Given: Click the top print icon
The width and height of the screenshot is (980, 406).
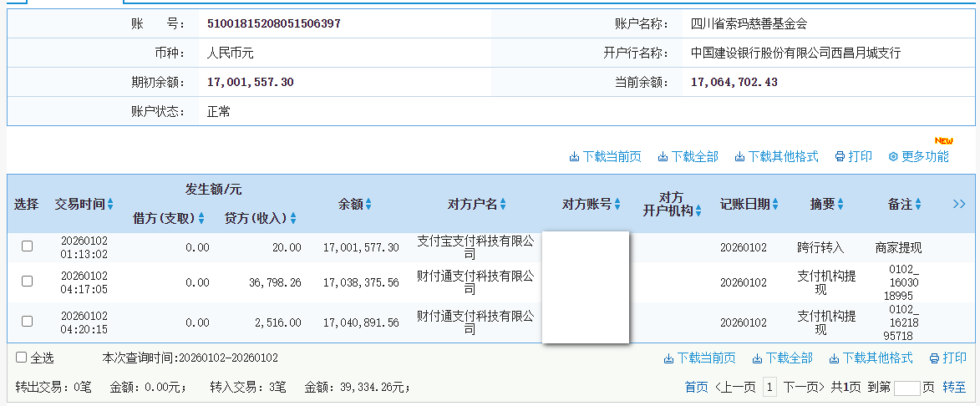Looking at the screenshot, I should click(x=840, y=157).
